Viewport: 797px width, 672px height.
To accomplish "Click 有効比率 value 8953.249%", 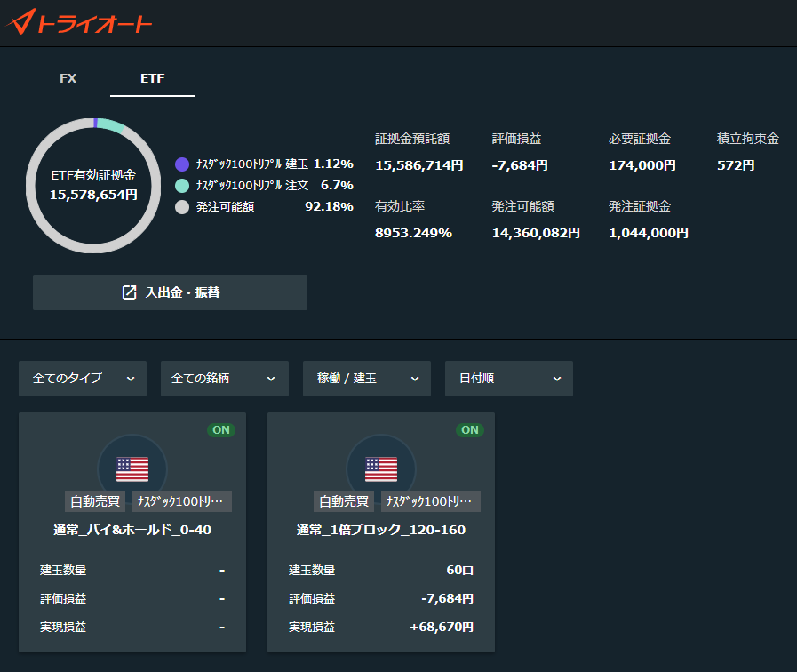I will (413, 233).
